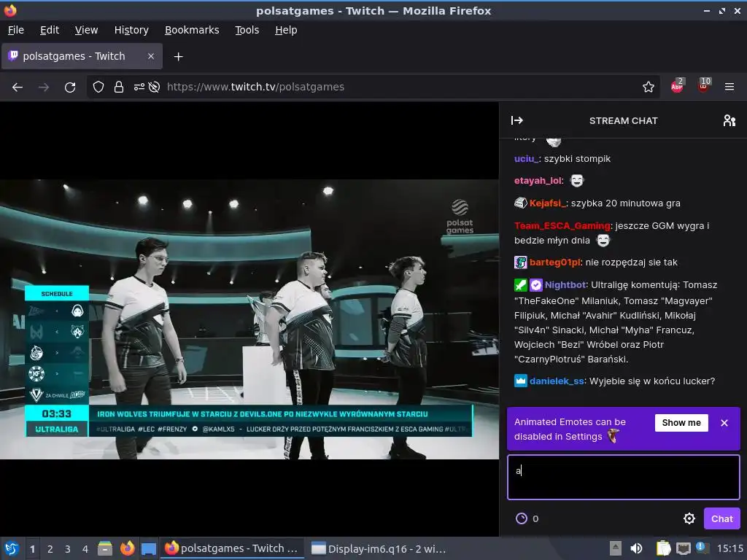Click the autoplay blocked icon
This screenshot has height=560, width=747.
[x=154, y=87]
